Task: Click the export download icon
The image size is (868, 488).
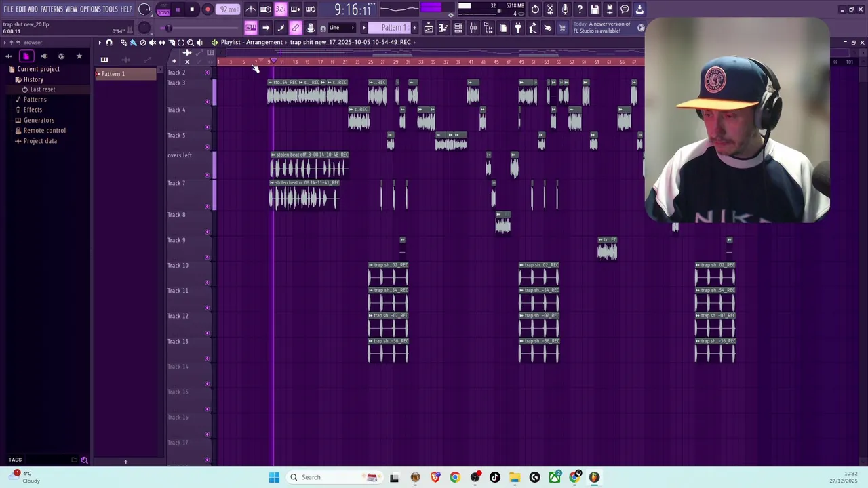Action: (x=639, y=9)
